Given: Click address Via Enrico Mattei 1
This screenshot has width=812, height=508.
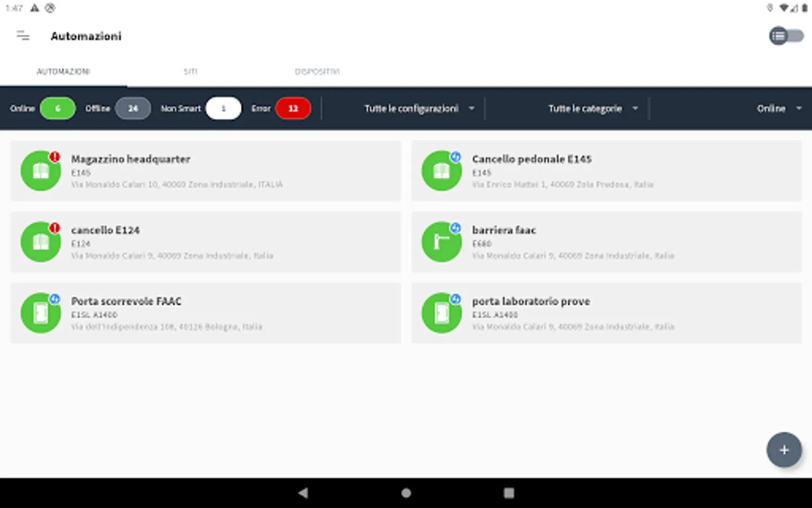Looking at the screenshot, I should (563, 185).
